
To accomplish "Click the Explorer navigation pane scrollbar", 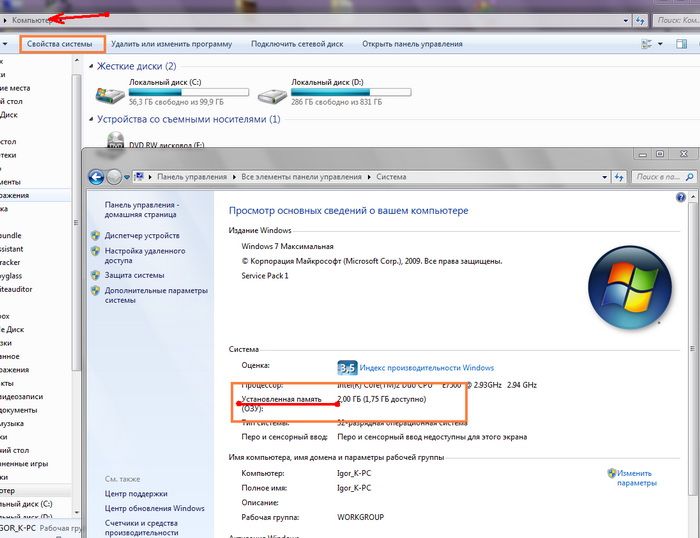I will (76, 222).
